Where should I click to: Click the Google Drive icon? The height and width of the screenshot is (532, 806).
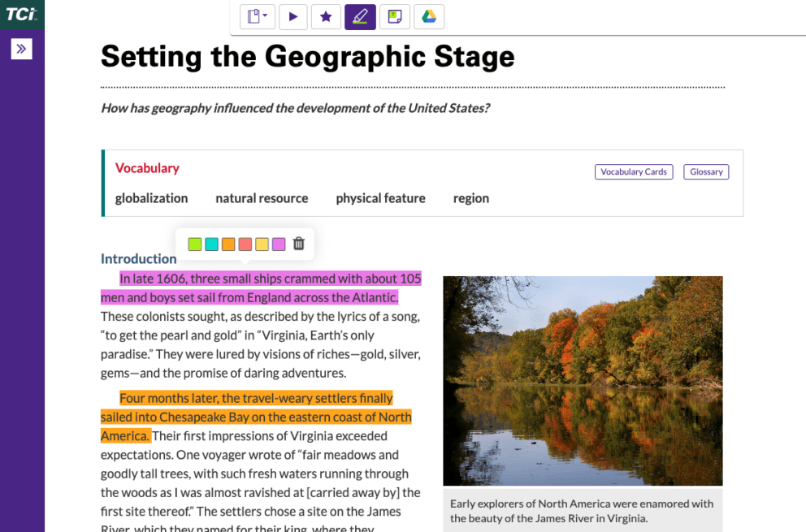pos(428,16)
